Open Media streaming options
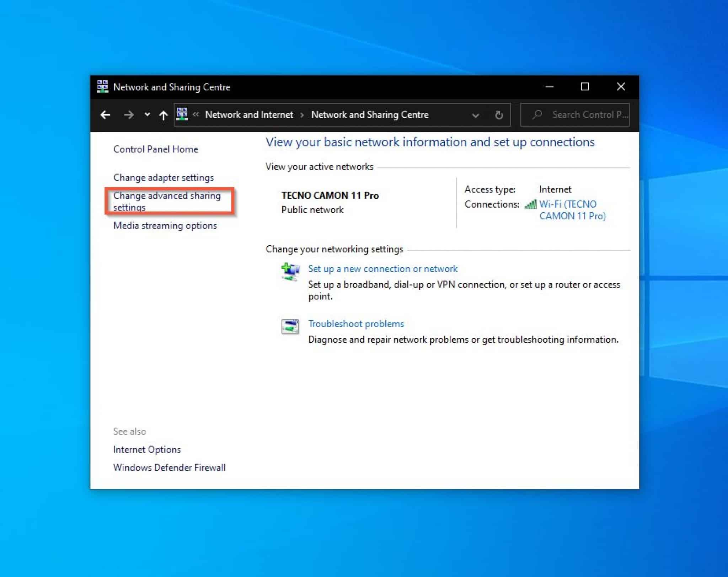Image resolution: width=728 pixels, height=577 pixels. click(165, 225)
